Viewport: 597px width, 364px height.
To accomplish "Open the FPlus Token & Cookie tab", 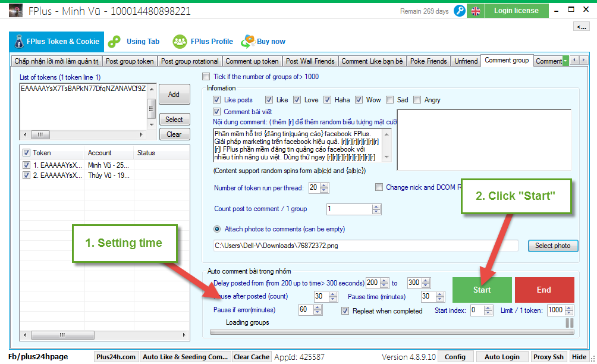I will (x=56, y=42).
